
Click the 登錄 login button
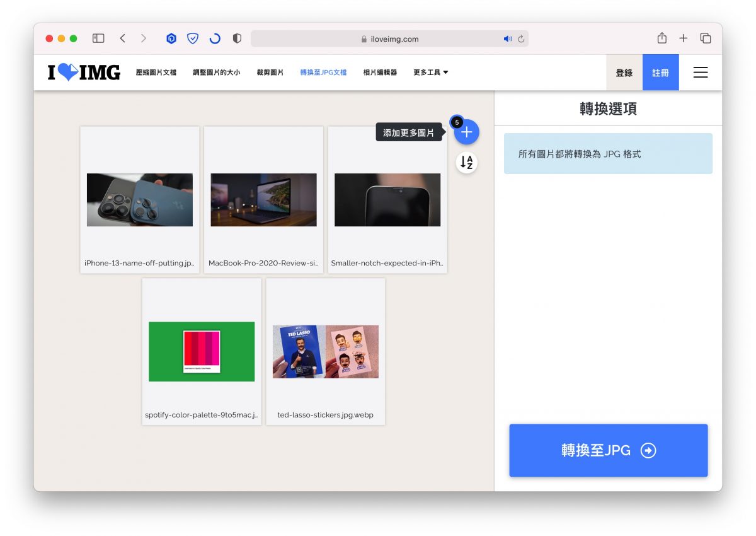coord(624,73)
